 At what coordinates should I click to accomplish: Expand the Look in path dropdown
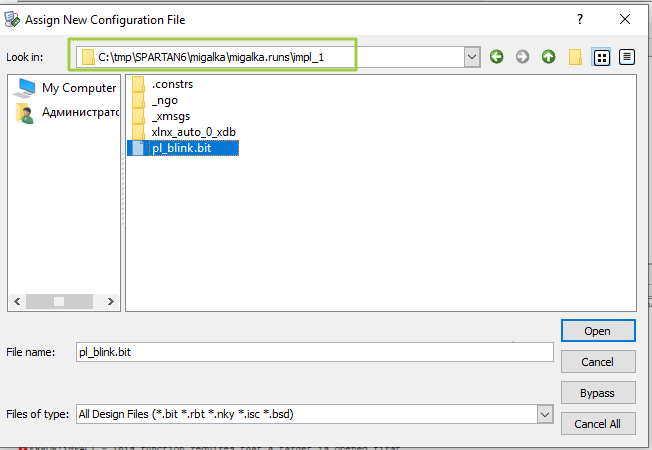click(472, 57)
